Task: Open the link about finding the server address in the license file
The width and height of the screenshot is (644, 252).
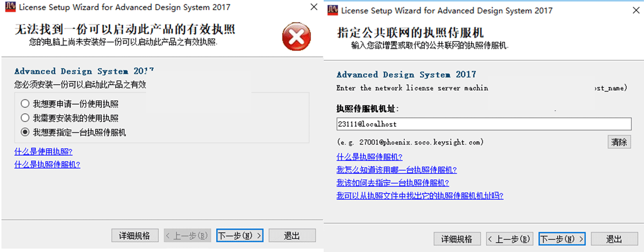Action: coord(420,196)
